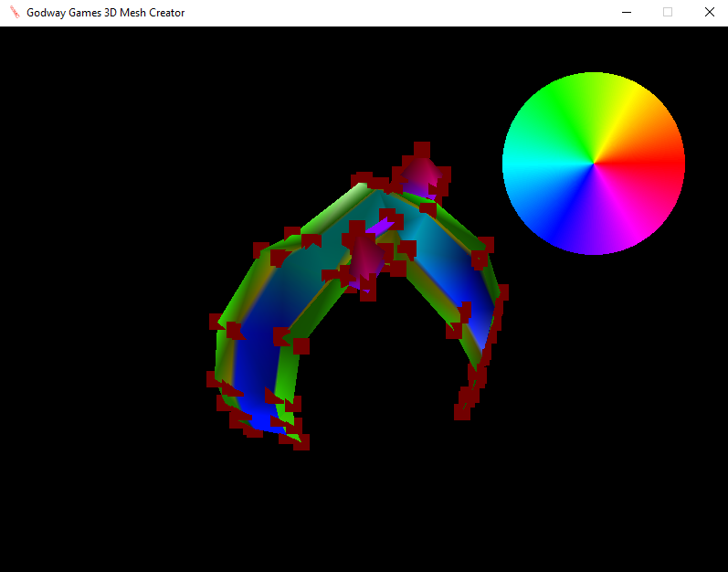Select the lowest vertex handle on the left leg
The width and height of the screenshot is (728, 572).
pyautogui.click(x=301, y=442)
